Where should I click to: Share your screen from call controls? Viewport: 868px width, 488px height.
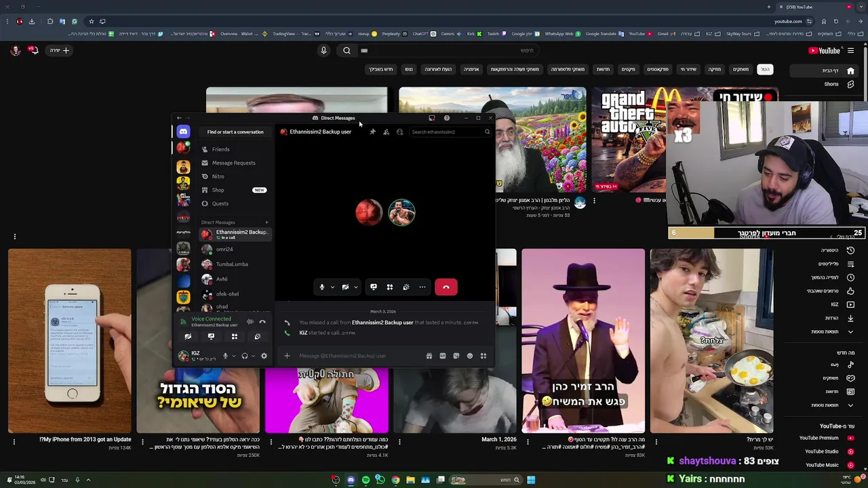pos(374,287)
